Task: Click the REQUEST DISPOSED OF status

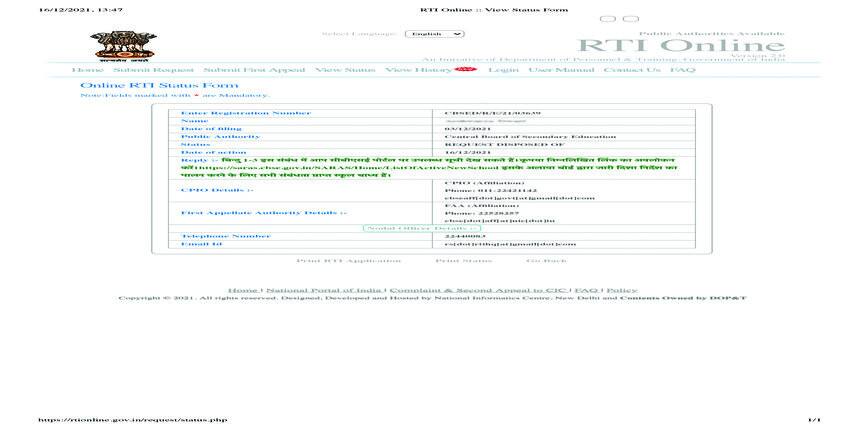Action: (x=503, y=144)
